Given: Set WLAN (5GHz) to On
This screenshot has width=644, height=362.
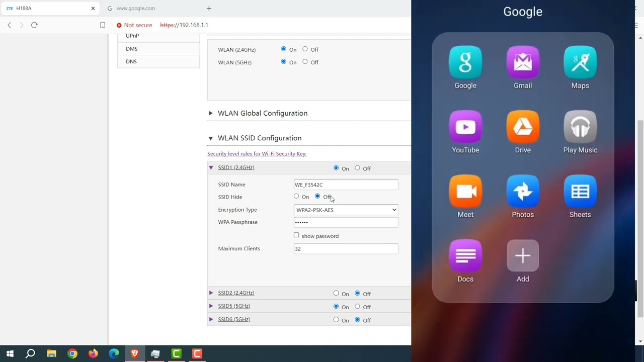Looking at the screenshot, I should click(x=284, y=62).
